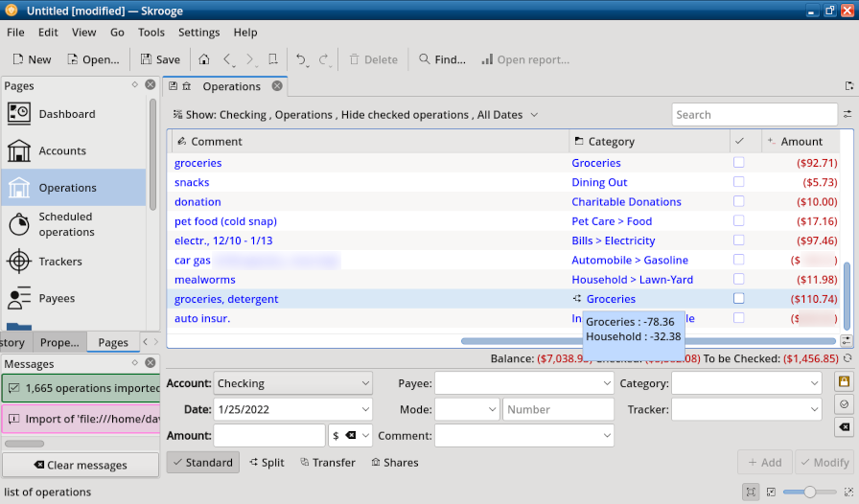Open the Accounts page in sidebar
This screenshot has height=504, width=859.
(x=61, y=151)
